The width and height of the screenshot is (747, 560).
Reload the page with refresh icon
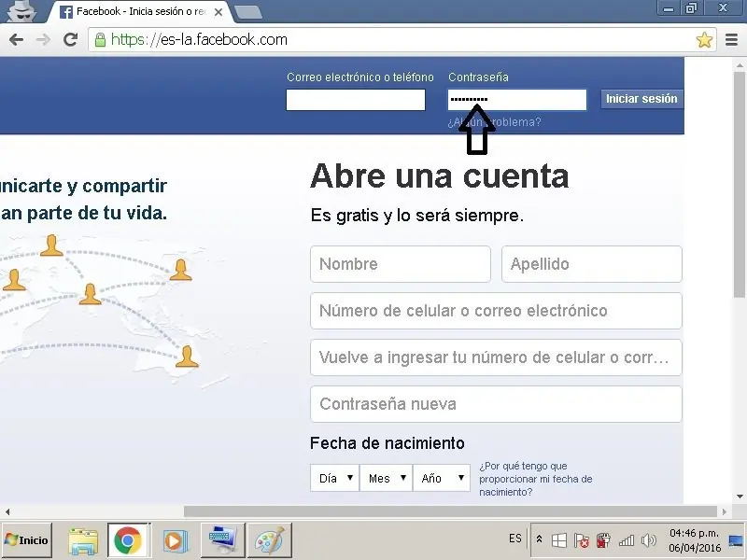pyautogui.click(x=71, y=39)
